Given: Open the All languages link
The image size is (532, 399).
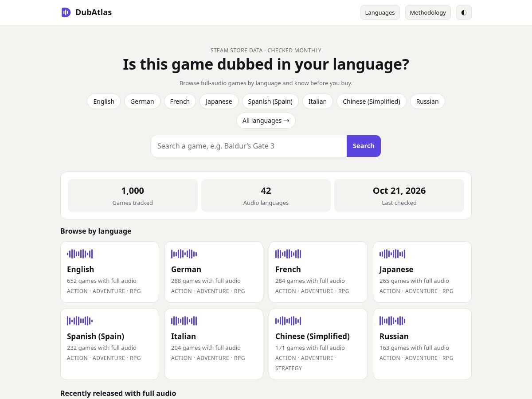Looking at the screenshot, I should [x=266, y=121].
